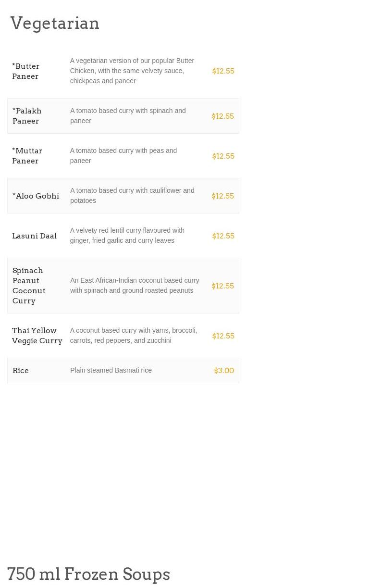The height and width of the screenshot is (588, 370).
Task: Click Palakh Paneer description text
Action: coord(128,116)
